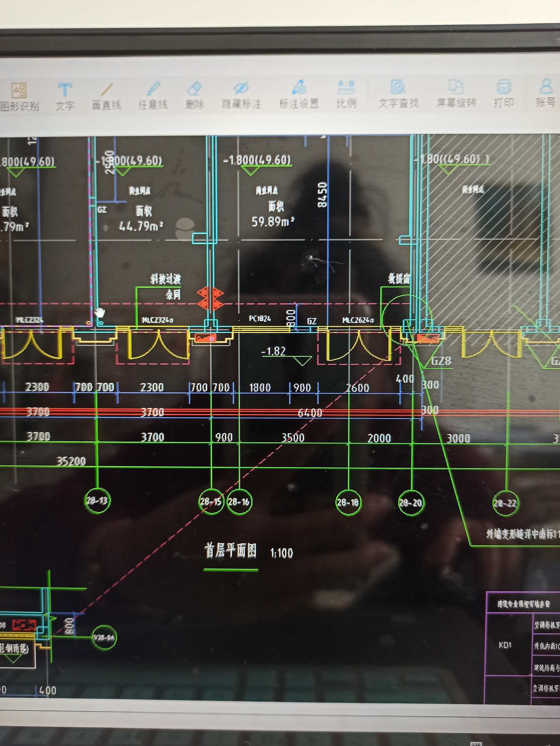Viewport: 560px width, 746px height.
Task: Click the red break symbol on wall
Action: [x=210, y=298]
